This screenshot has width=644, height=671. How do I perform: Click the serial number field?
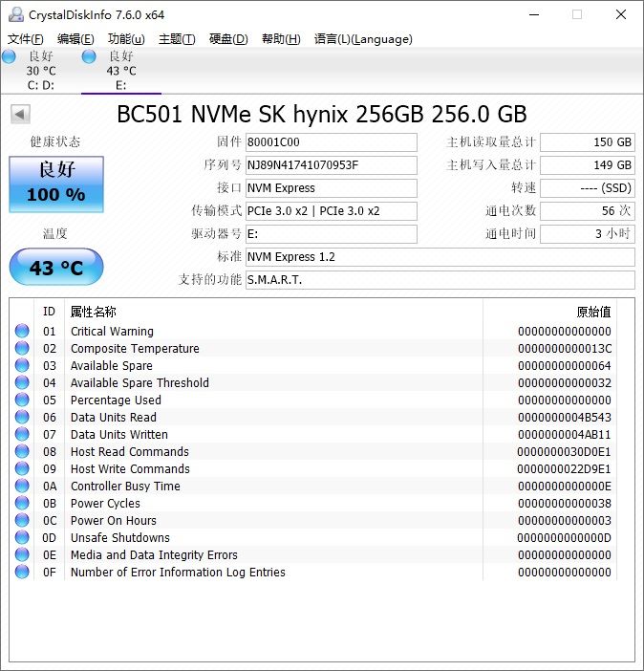pyautogui.click(x=331, y=165)
